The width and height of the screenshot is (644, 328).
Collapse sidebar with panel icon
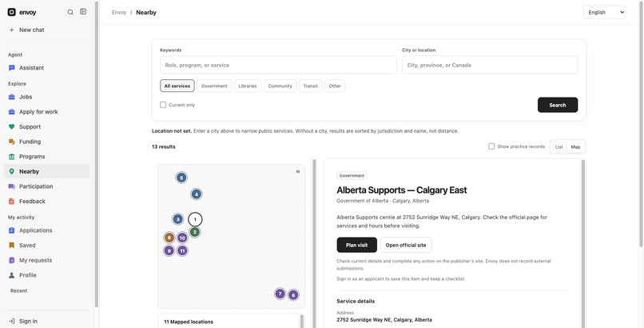[x=83, y=12]
